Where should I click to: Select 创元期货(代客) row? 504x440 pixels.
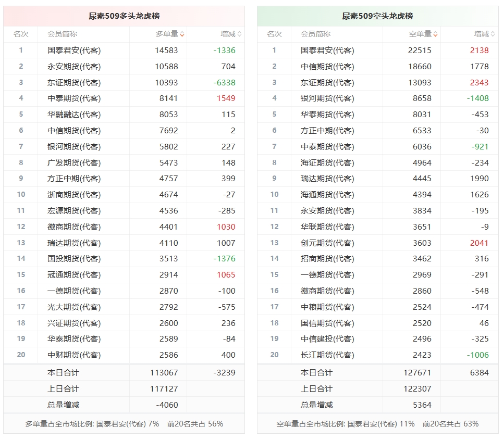click(x=378, y=243)
